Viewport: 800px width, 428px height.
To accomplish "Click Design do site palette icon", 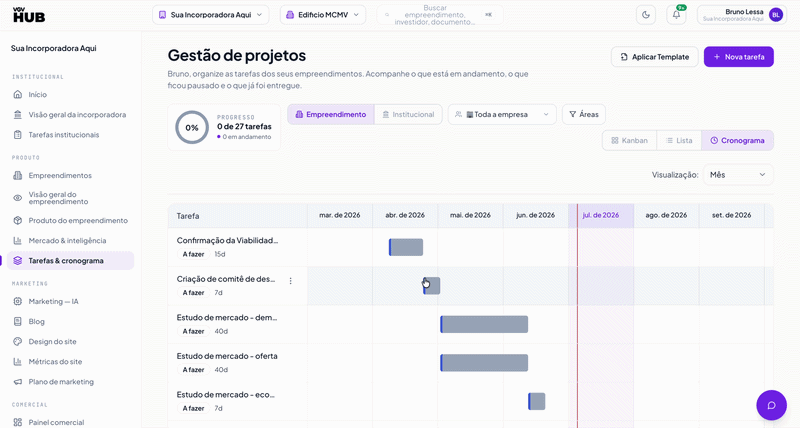I will click(x=18, y=341).
